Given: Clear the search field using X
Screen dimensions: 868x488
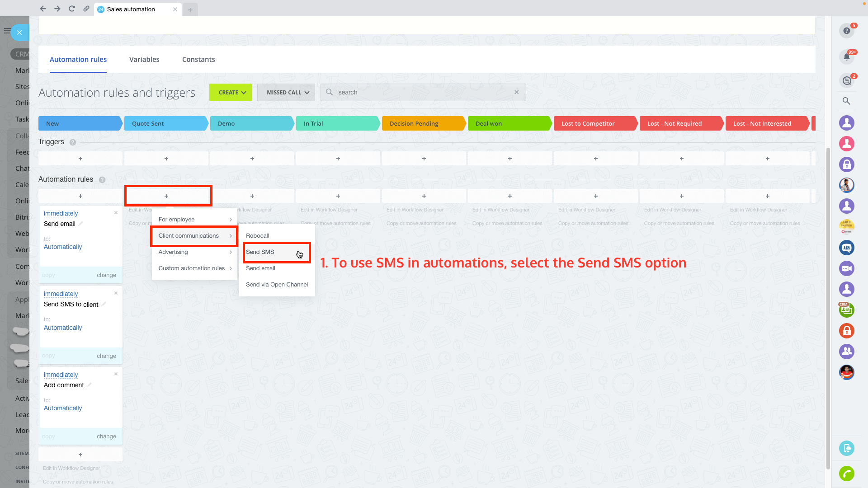Looking at the screenshot, I should click(x=516, y=92).
